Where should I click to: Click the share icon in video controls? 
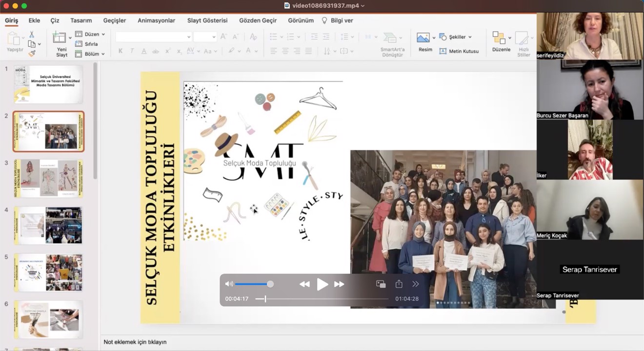coord(399,284)
